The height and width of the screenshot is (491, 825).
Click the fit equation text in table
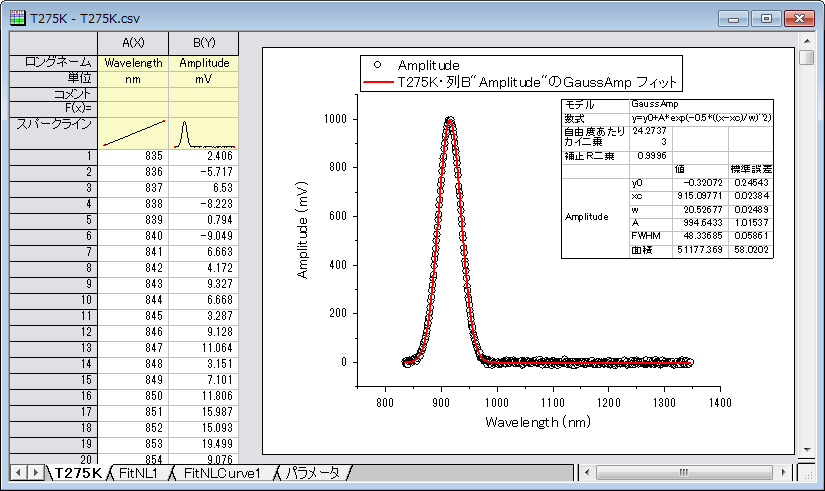[701, 118]
